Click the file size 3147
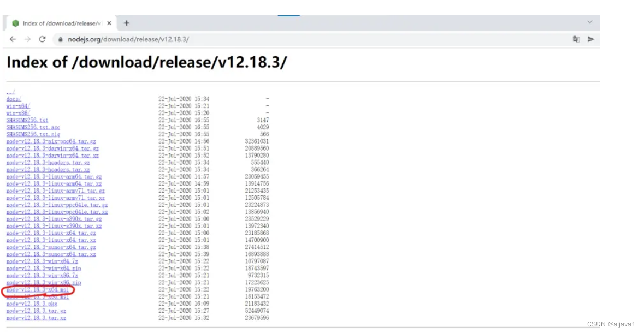Image resolution: width=644 pixels, height=333 pixels. tap(263, 120)
